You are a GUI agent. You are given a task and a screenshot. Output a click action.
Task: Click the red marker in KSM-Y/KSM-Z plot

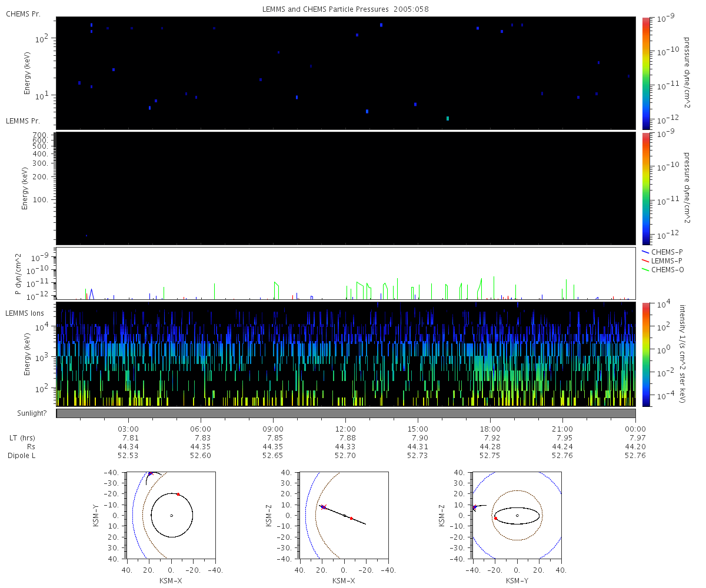coord(496,519)
